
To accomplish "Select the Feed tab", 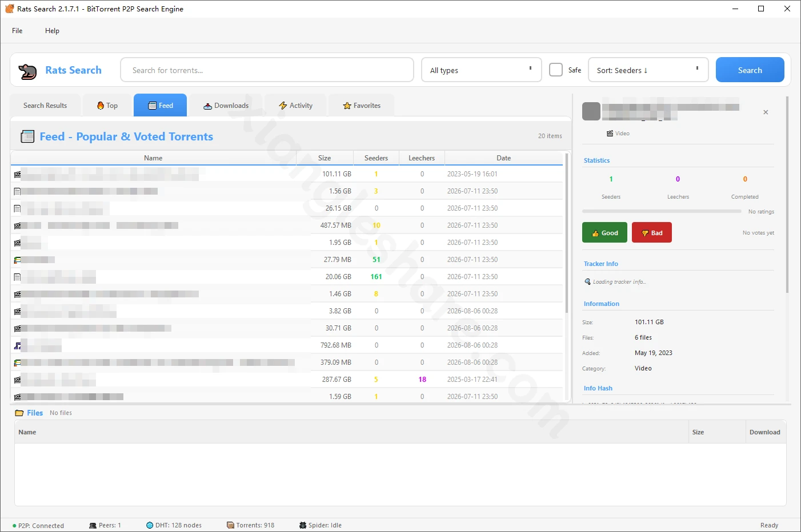I will click(x=160, y=106).
